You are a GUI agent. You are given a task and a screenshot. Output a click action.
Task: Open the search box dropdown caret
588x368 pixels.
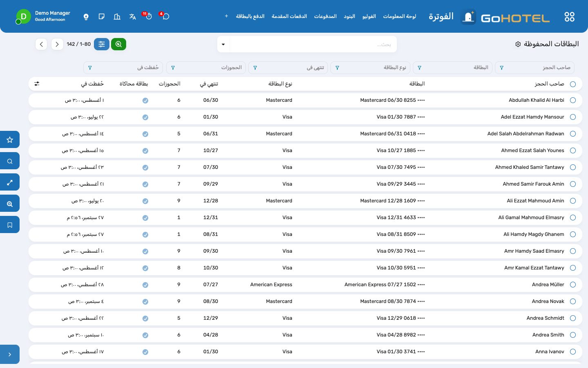point(223,44)
